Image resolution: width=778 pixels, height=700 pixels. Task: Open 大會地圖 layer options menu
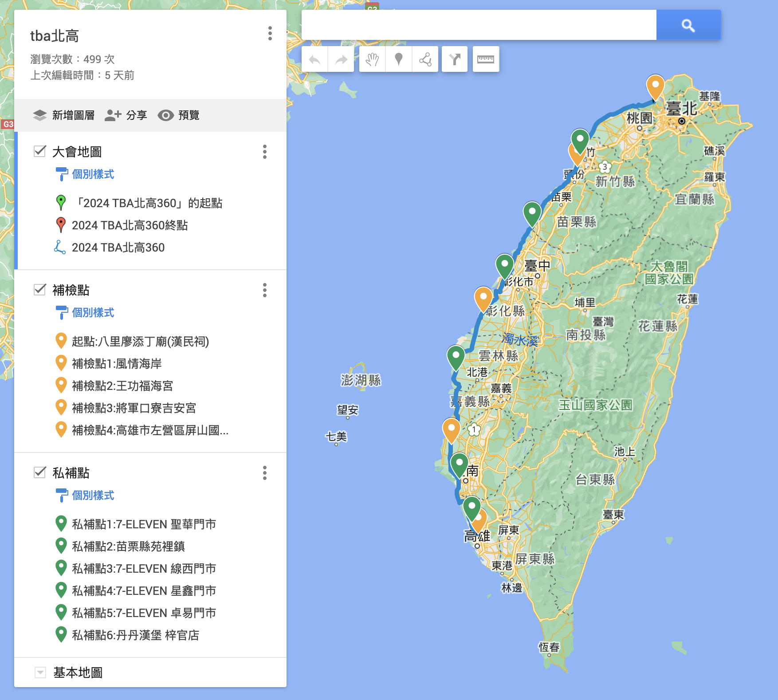[265, 152]
